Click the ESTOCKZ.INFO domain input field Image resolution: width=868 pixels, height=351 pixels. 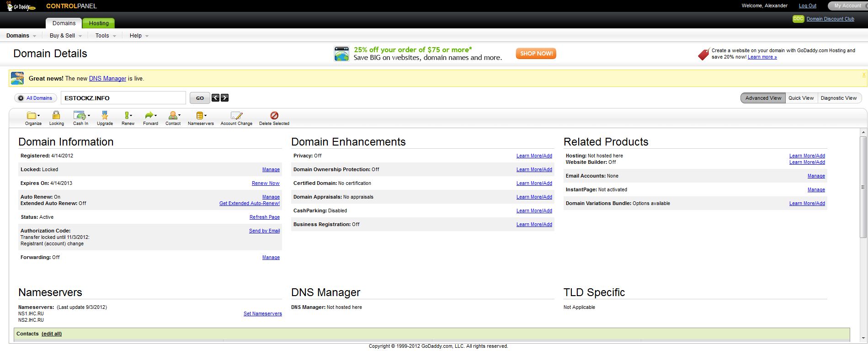coord(123,98)
